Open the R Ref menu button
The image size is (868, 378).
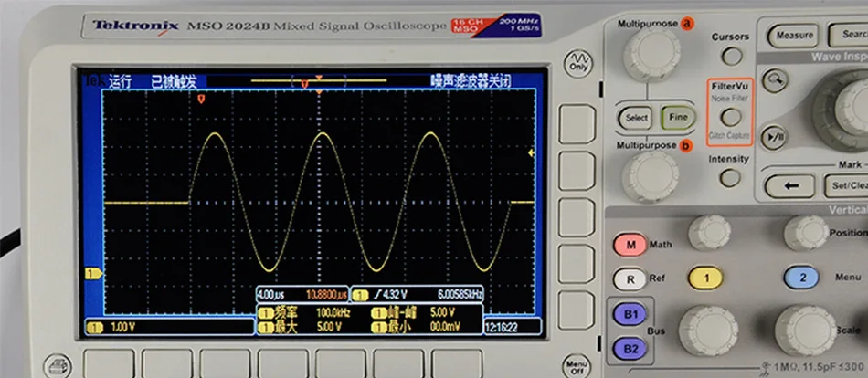coord(630,278)
